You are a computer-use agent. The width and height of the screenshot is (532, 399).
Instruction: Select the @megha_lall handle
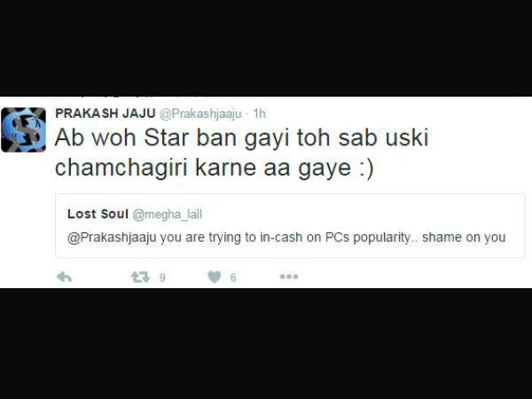click(168, 215)
